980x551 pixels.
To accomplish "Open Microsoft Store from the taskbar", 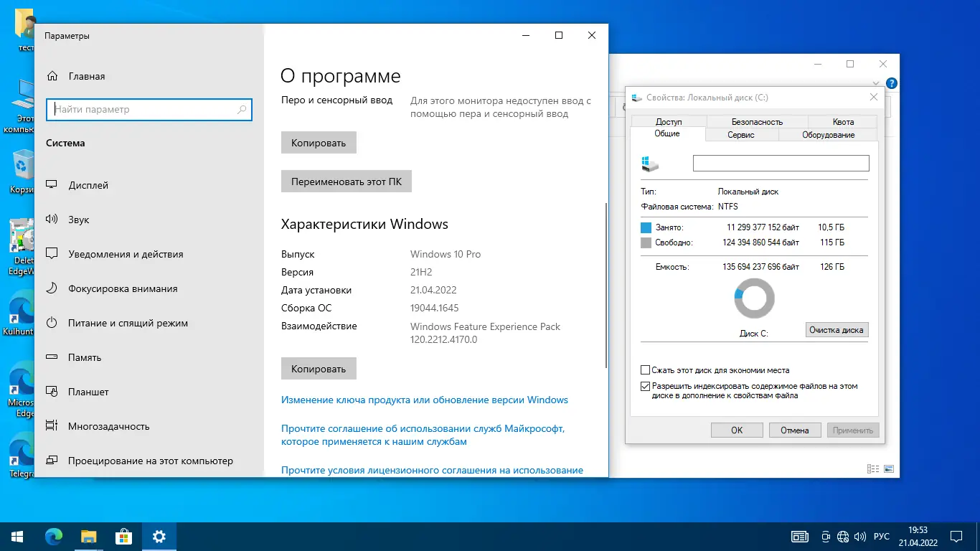I will point(123,537).
